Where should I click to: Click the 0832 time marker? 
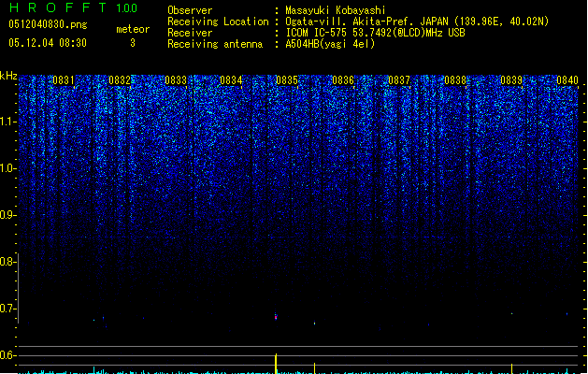click(x=120, y=80)
